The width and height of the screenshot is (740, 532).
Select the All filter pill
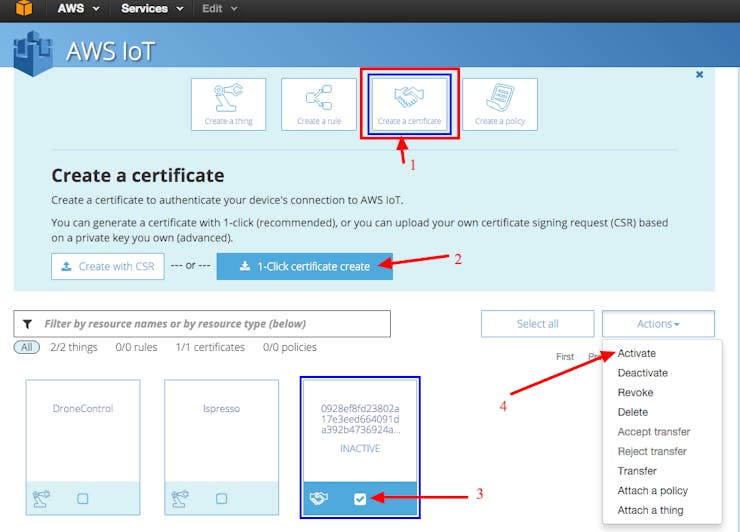[x=26, y=347]
